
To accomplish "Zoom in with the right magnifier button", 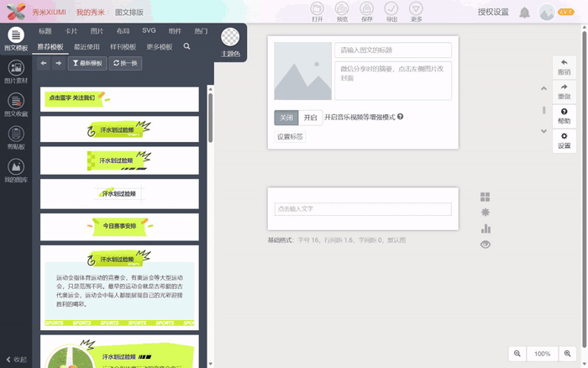I will tap(567, 354).
